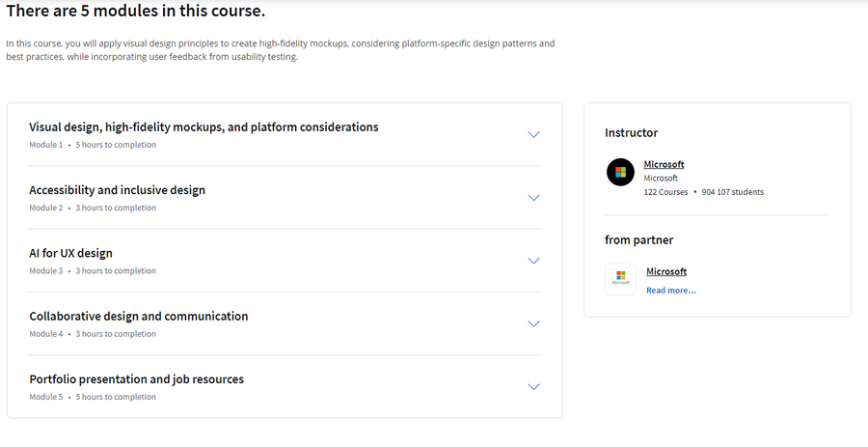The width and height of the screenshot is (868, 447).
Task: Select the AI for UX design title
Action: click(x=70, y=254)
